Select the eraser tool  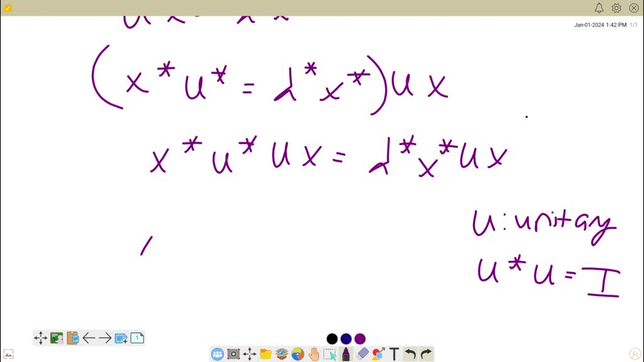point(362,354)
